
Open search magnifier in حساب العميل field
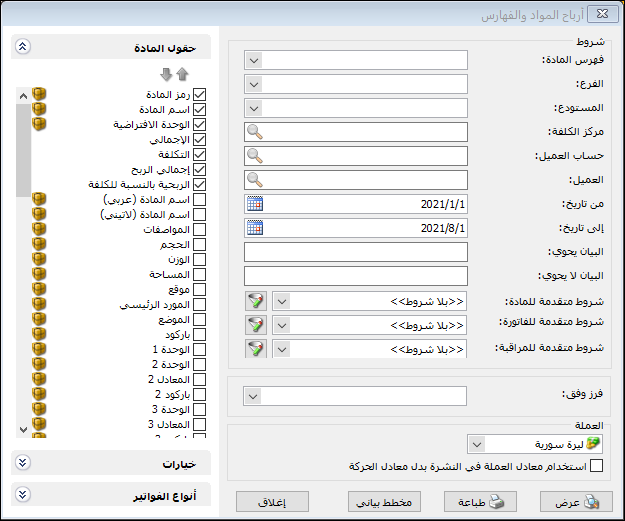[x=255, y=156]
